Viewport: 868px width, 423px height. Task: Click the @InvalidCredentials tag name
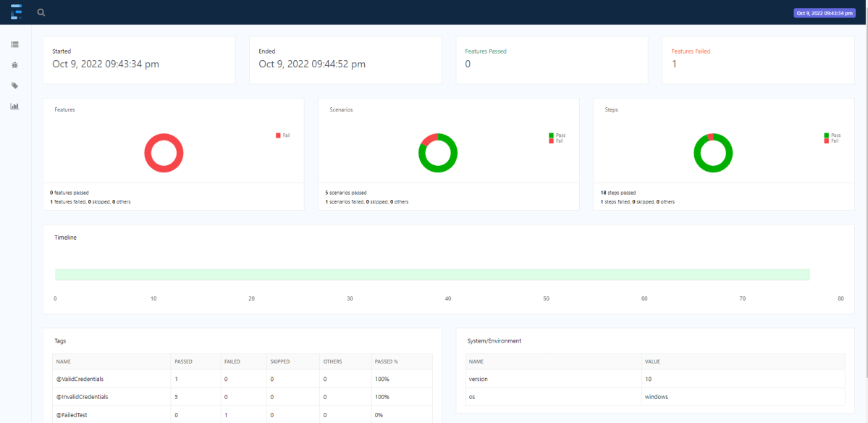[83, 397]
